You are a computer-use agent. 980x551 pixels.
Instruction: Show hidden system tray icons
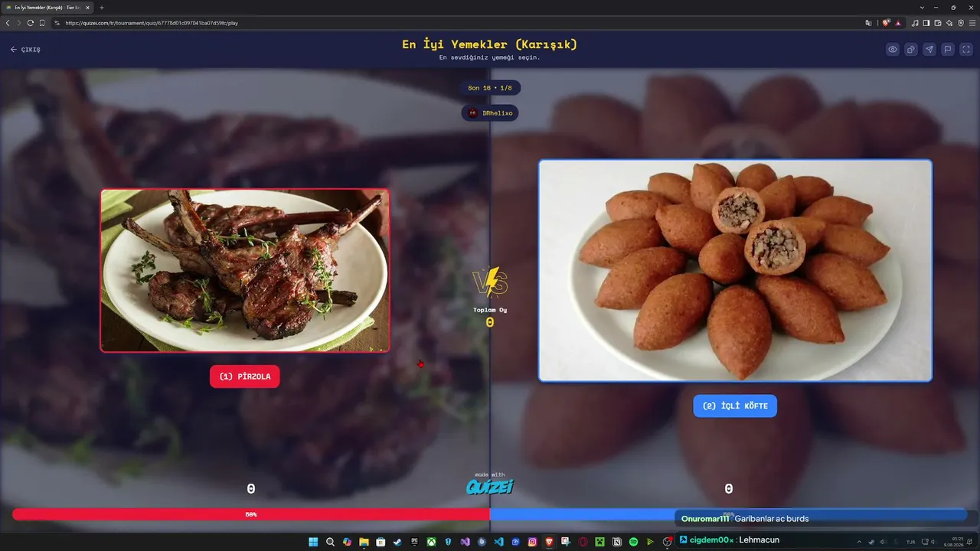[860, 542]
